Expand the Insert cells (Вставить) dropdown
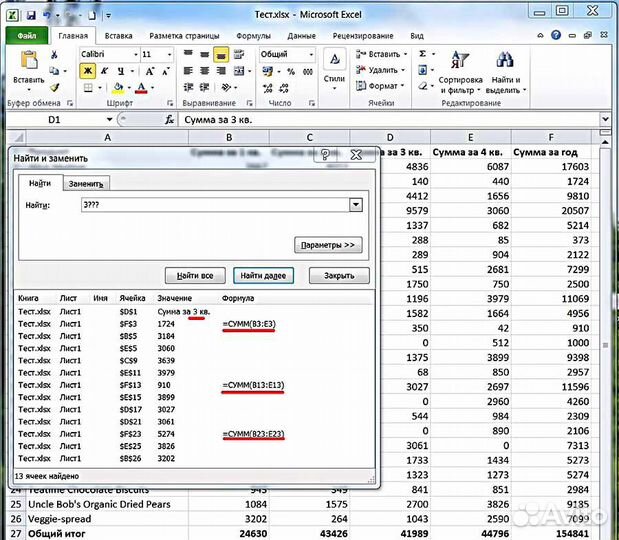Screen dimensions: 619x540 [405, 54]
